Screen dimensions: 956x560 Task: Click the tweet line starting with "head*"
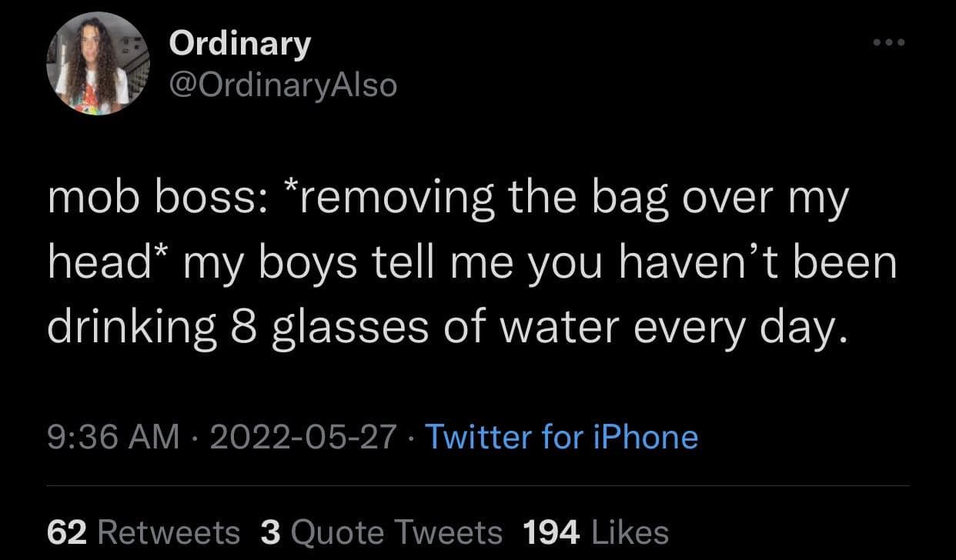[x=471, y=264]
